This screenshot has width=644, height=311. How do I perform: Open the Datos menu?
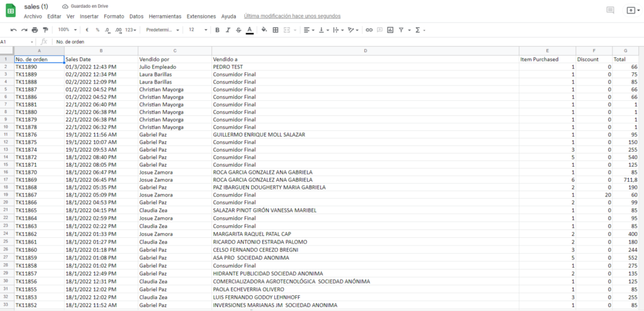tap(136, 16)
